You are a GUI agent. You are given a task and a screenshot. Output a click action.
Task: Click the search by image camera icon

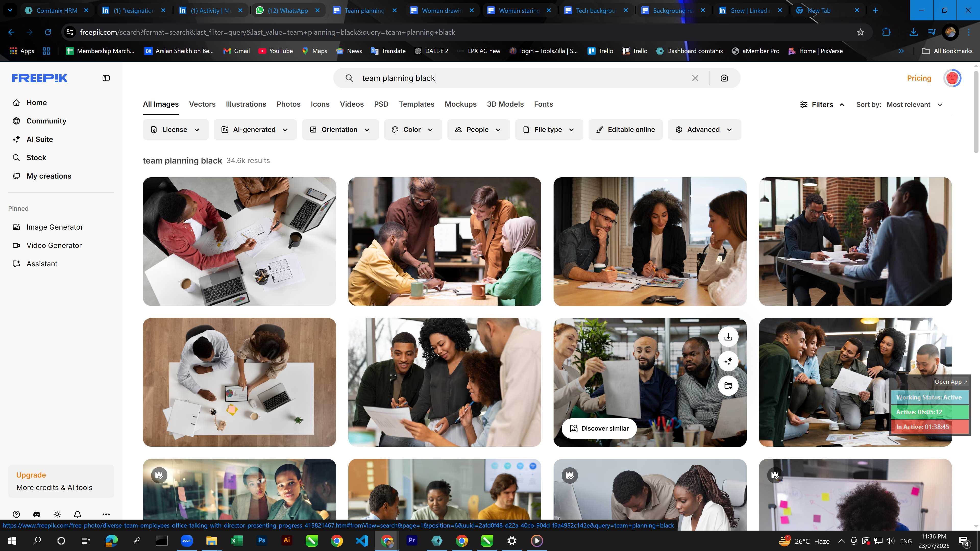[724, 78]
